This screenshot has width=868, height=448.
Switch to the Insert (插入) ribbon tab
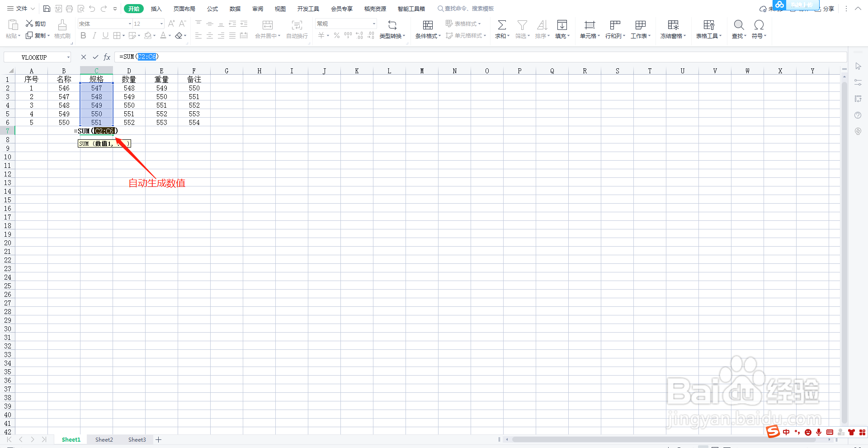pos(156,9)
